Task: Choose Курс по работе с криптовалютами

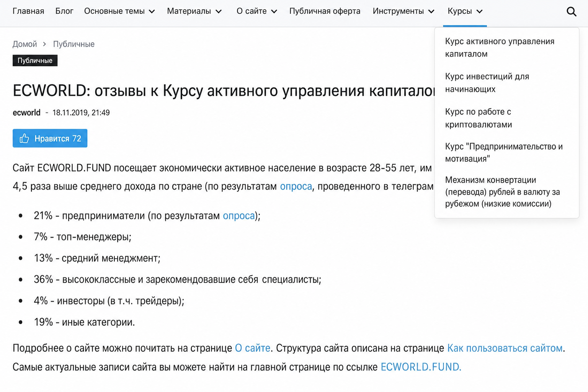Action: point(479,118)
